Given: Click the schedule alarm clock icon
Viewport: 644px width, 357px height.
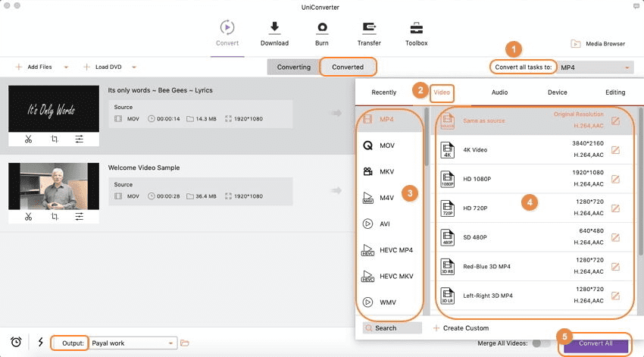Looking at the screenshot, I should pyautogui.click(x=16, y=343).
